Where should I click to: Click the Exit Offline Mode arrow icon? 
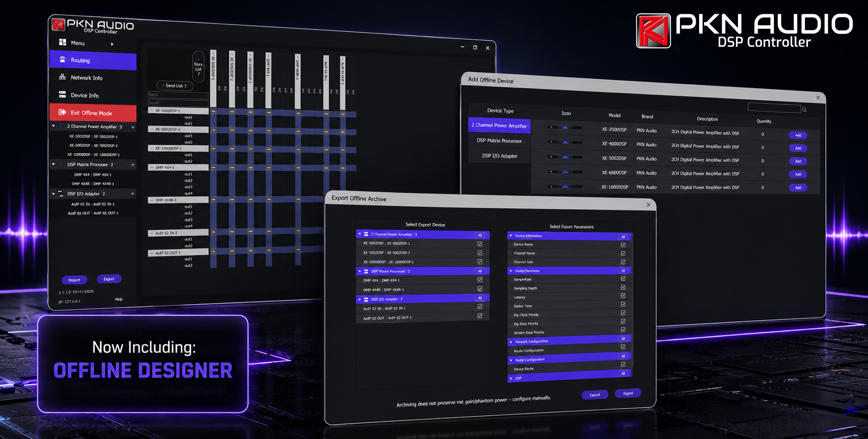[63, 112]
